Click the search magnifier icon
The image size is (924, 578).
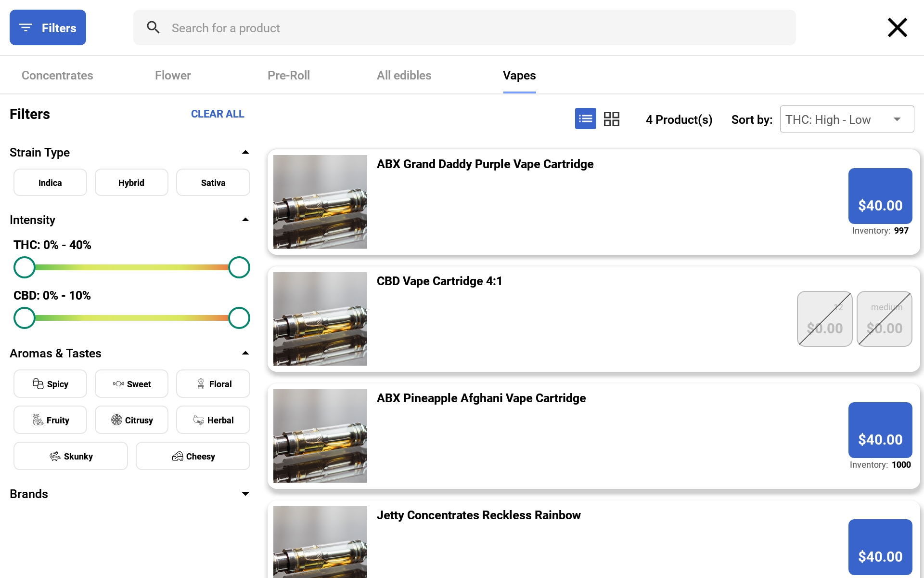pyautogui.click(x=153, y=27)
